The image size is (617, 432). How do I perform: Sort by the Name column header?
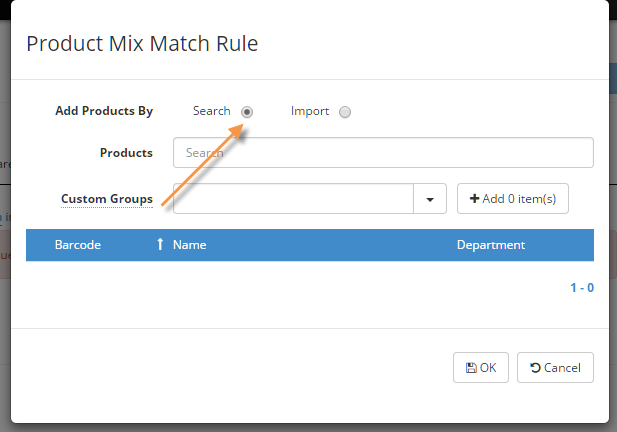(189, 245)
